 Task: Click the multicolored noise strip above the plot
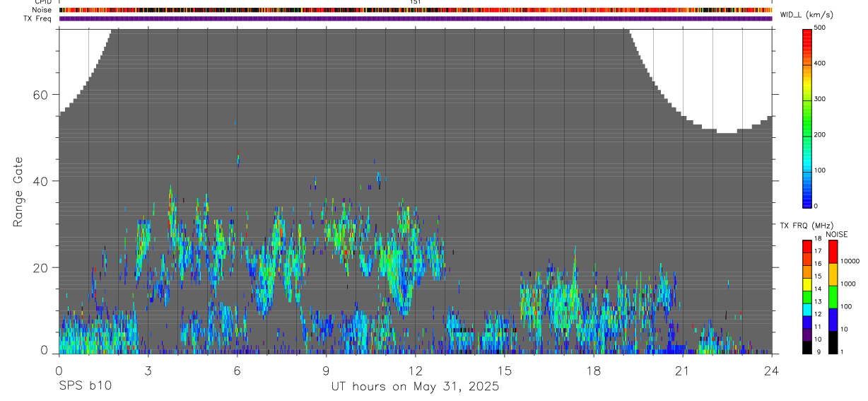coord(416,10)
